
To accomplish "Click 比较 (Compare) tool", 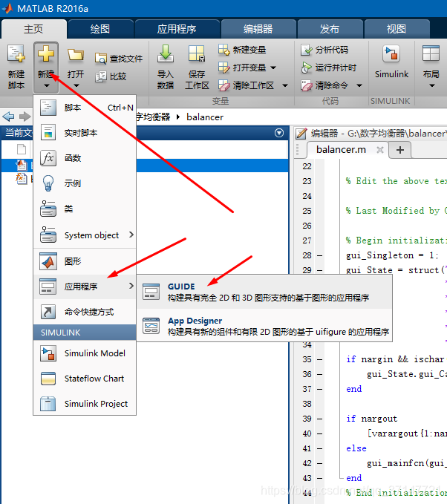I will [111, 76].
